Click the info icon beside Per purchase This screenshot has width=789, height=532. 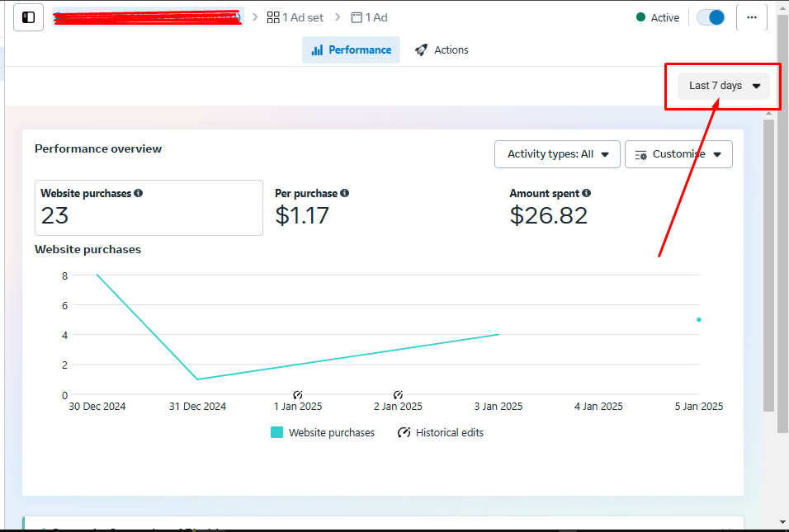345,193
